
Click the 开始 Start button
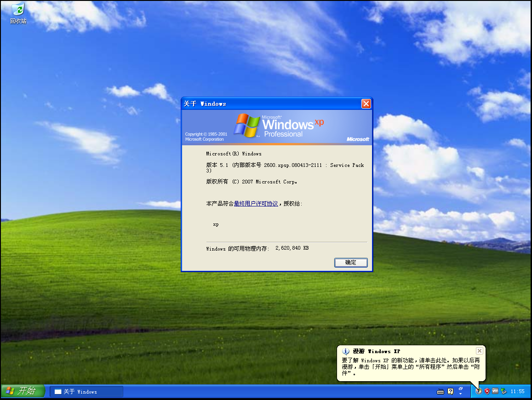[23, 391]
